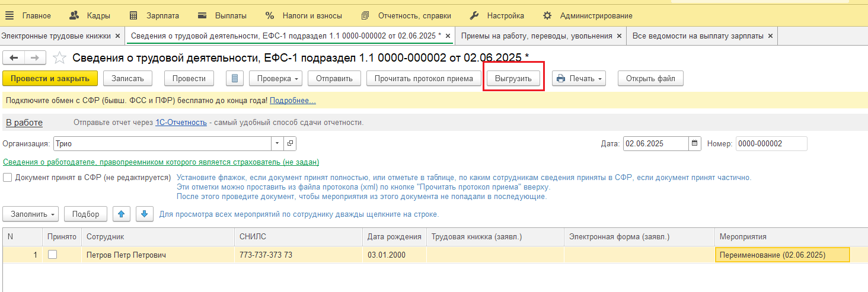This screenshot has height=292, width=868.
Task: Close the Приемы на работу tab
Action: pyautogui.click(x=619, y=36)
